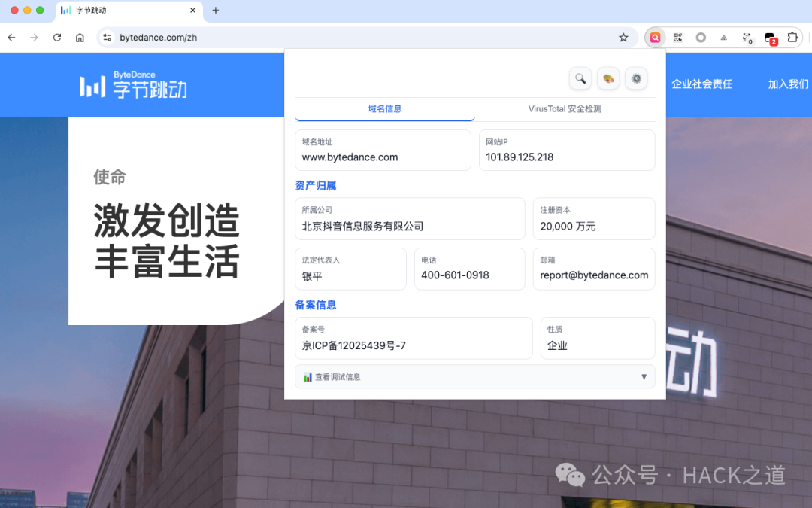Collapse the 资产归属 section header
Image resolution: width=812 pixels, height=508 pixels.
[316, 185]
